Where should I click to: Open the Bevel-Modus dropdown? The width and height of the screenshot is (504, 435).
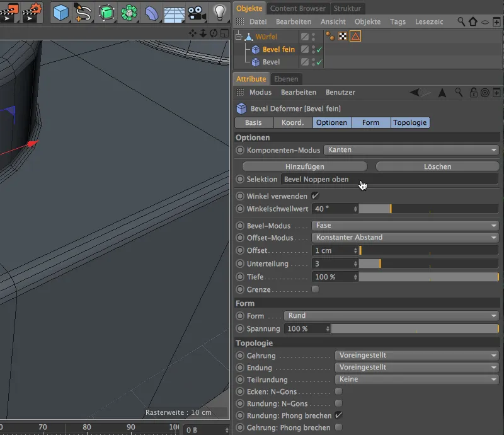click(x=405, y=226)
